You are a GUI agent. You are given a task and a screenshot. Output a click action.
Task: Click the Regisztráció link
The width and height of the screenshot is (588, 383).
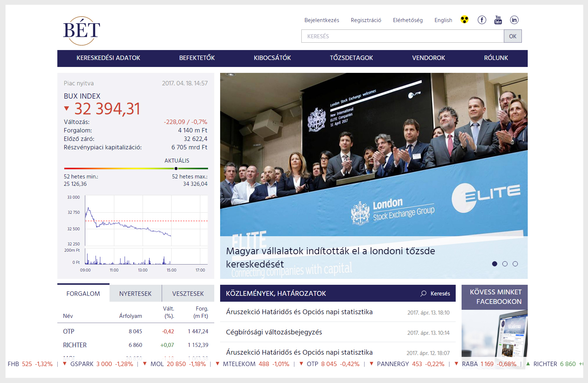(366, 20)
